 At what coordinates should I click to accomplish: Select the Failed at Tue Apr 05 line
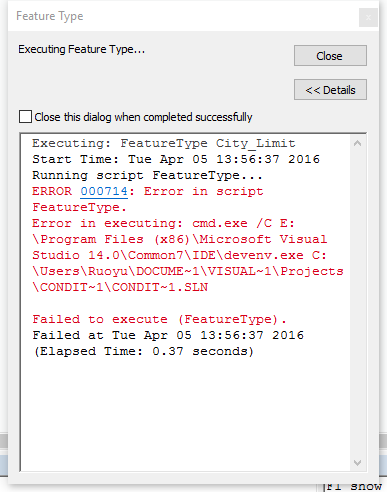click(168, 335)
